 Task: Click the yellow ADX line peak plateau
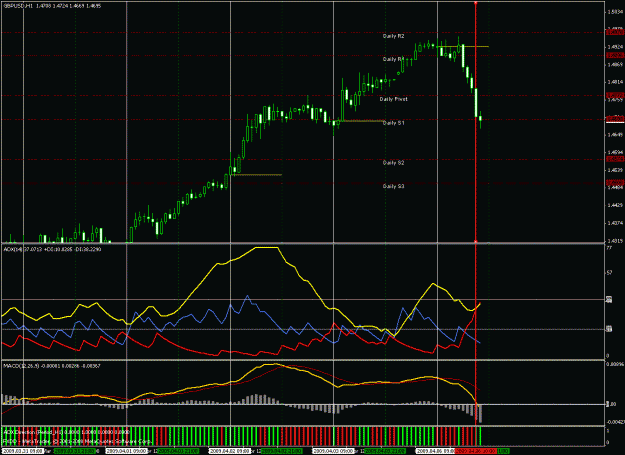pyautogui.click(x=266, y=247)
